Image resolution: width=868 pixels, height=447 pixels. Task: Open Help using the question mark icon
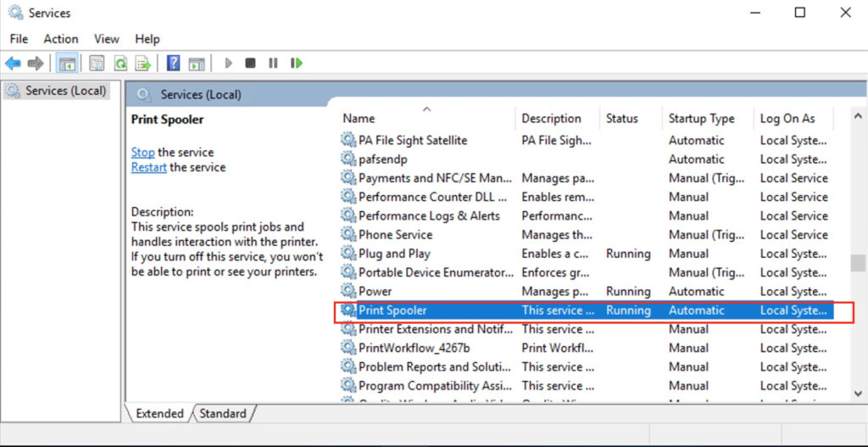pyautogui.click(x=173, y=64)
